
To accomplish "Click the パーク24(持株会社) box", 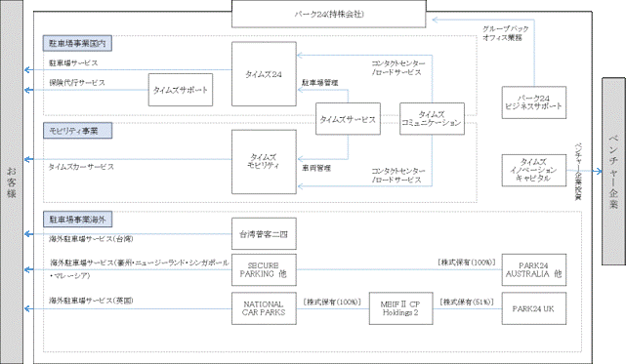I will pos(328,14).
